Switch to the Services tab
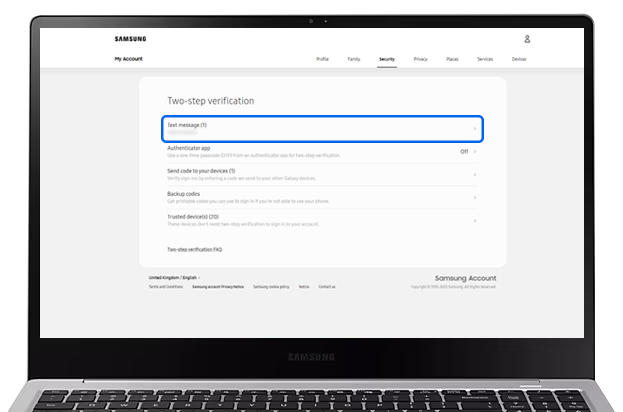This screenshot has height=412, width=623. click(x=485, y=60)
